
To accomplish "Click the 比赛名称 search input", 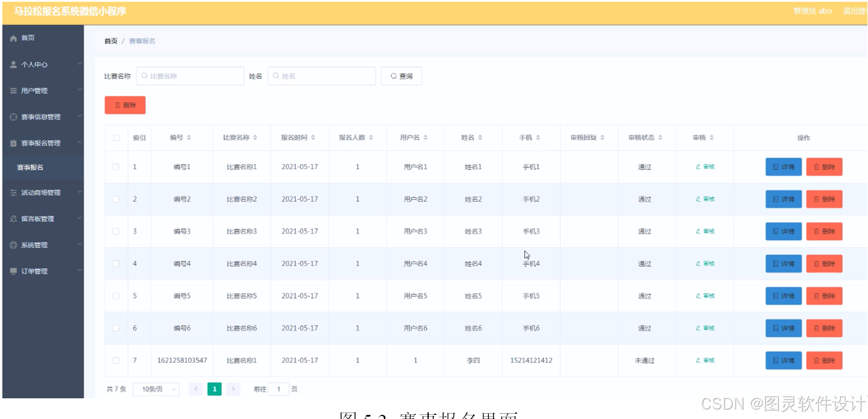I will click(190, 76).
